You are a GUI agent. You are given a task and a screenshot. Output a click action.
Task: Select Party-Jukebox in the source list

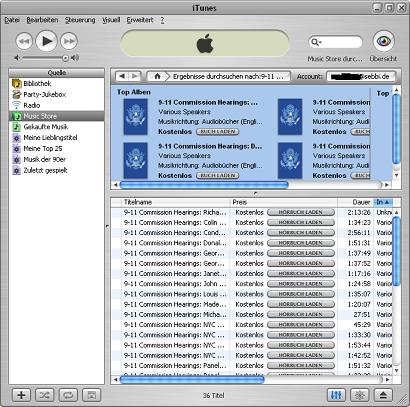pos(56,94)
